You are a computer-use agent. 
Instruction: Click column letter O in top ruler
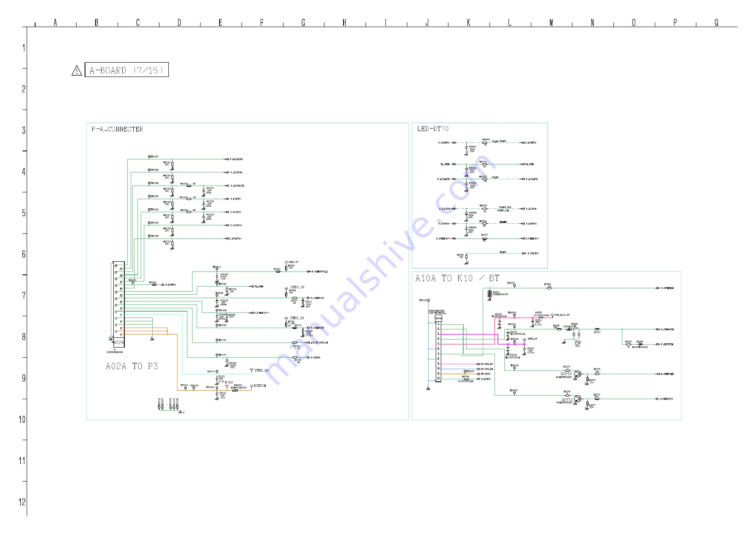point(634,22)
